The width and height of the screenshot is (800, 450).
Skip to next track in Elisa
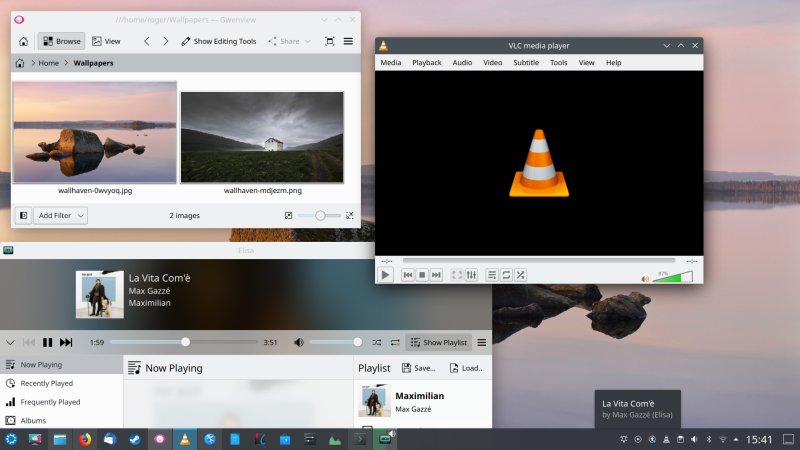(66, 342)
